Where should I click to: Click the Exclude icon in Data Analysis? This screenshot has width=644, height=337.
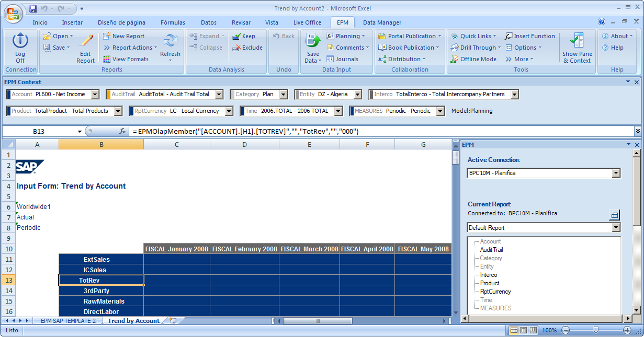[x=236, y=48]
